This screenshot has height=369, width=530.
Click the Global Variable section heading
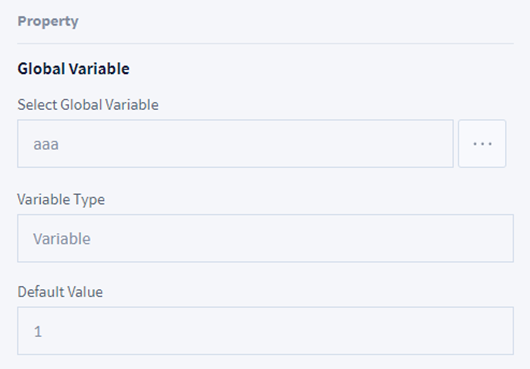tap(73, 69)
